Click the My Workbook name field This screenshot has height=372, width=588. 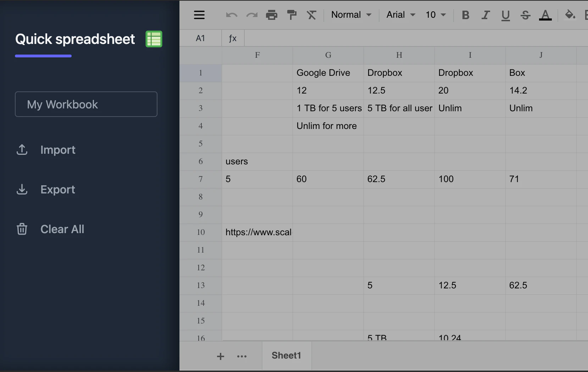[86, 104]
